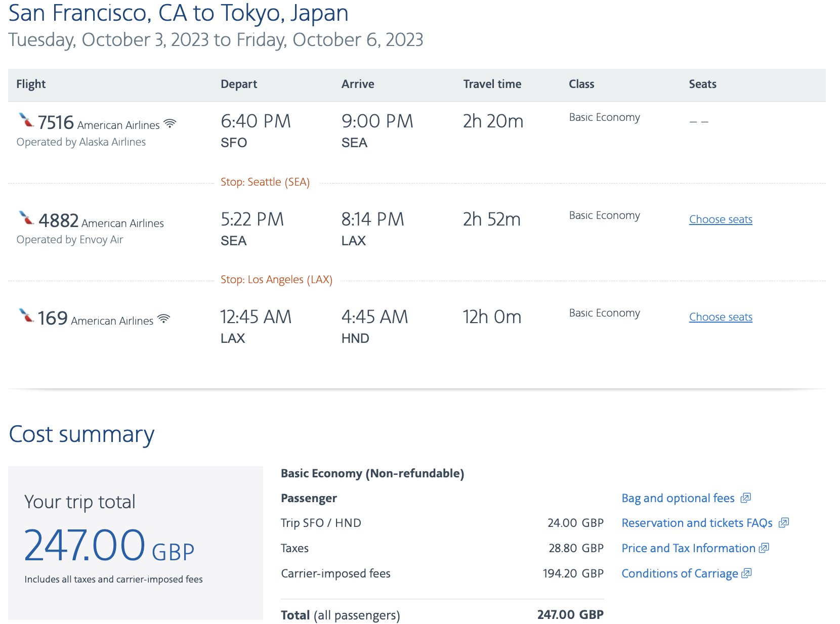Image resolution: width=840 pixels, height=624 pixels.
Task: Click 'Operated by Envoy Air' text
Action: [70, 240]
